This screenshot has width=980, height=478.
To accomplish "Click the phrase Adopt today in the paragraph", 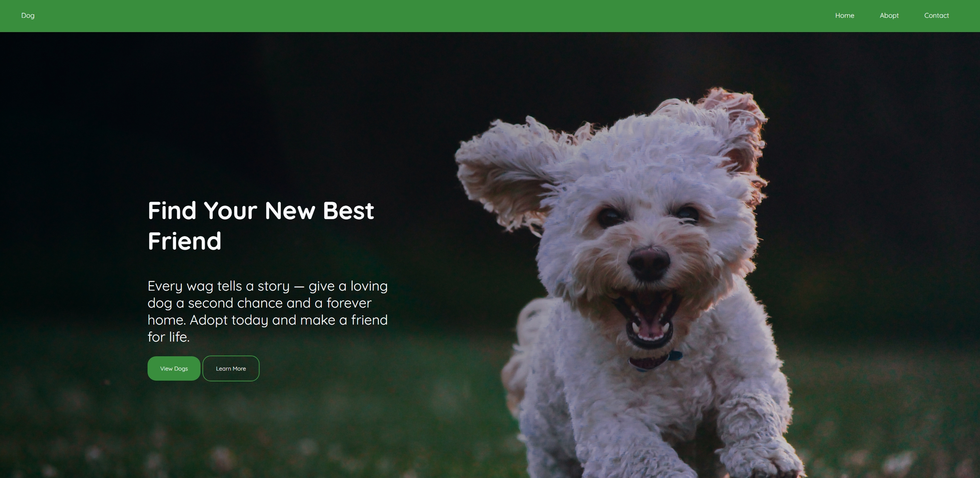I will pos(229,320).
